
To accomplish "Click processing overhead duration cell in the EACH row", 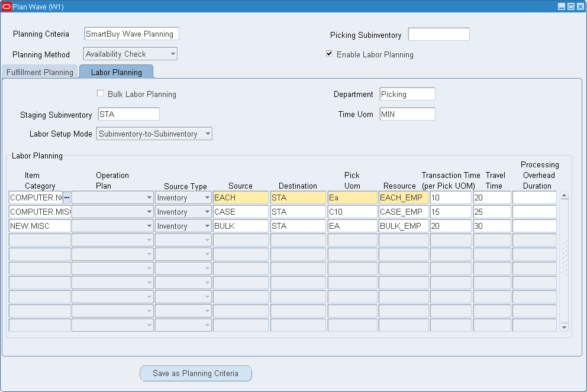I will coord(534,197).
